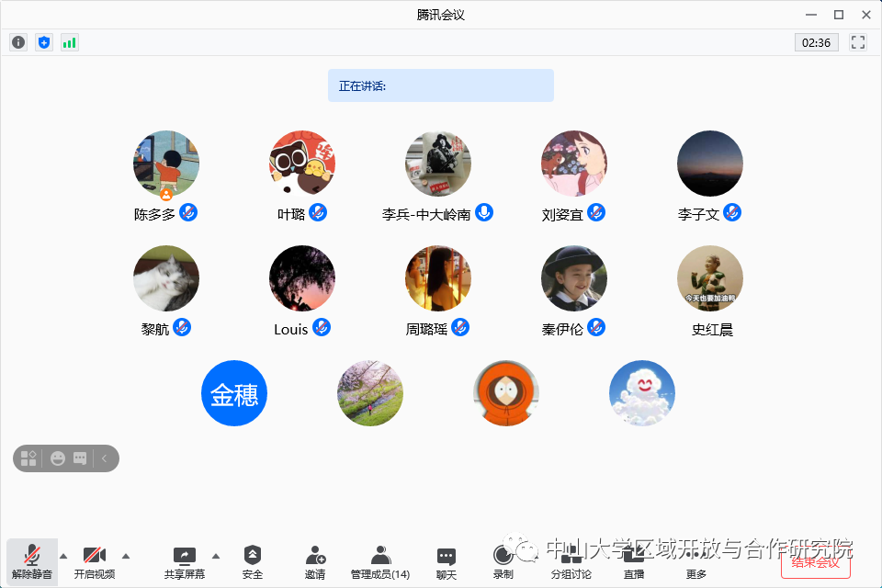The height and width of the screenshot is (588, 882).
Task: Open the Security (安全) toolbar icon
Action: 253,561
